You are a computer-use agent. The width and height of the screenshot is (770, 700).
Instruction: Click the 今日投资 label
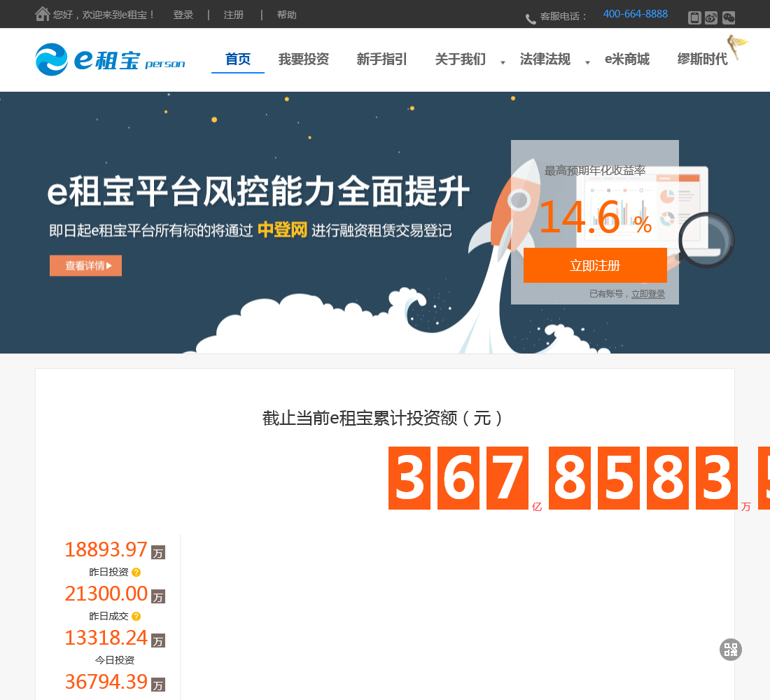pos(114,660)
